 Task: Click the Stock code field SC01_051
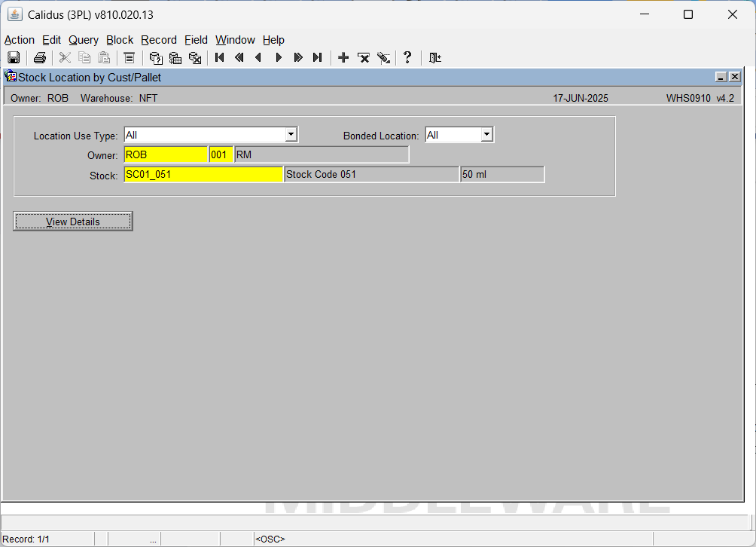[203, 175]
